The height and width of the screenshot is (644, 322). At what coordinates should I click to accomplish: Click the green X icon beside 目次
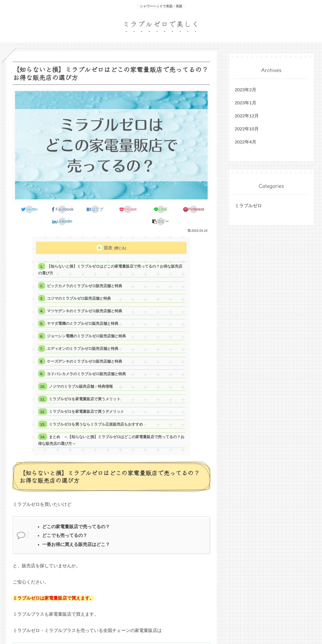99,248
